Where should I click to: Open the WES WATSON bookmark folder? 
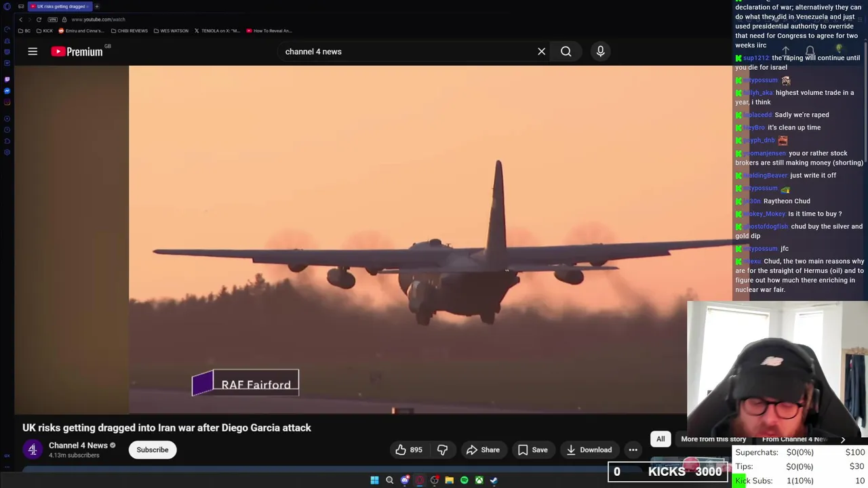[x=172, y=30]
